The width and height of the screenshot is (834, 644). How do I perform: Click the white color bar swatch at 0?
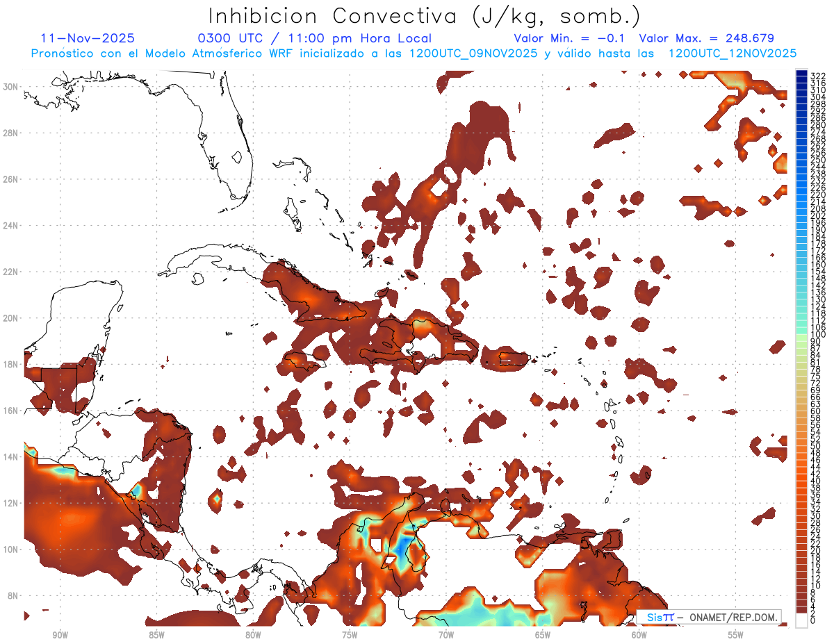coord(802,620)
